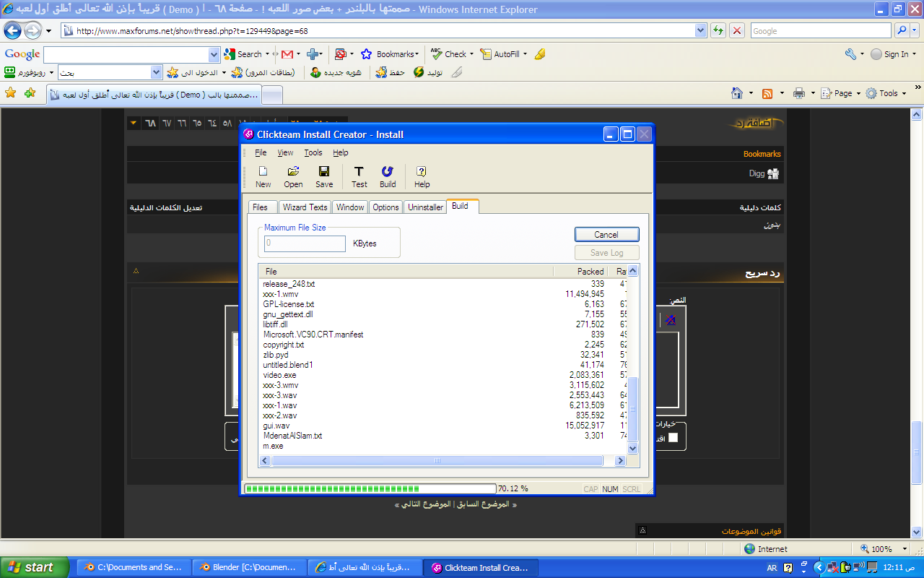Open the View menu in Install Creator
Image resolution: width=924 pixels, height=578 pixels.
(286, 152)
